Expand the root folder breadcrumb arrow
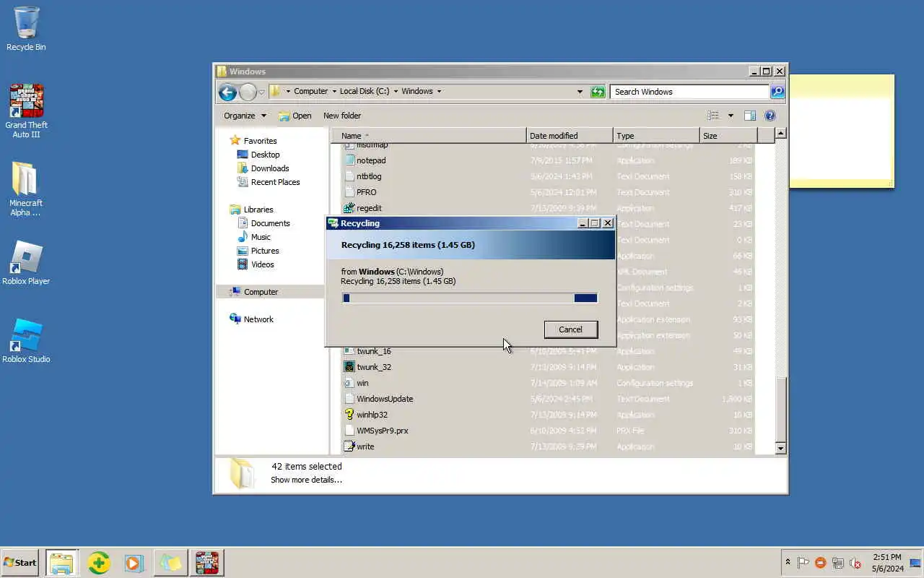This screenshot has height=578, width=924. 288,92
